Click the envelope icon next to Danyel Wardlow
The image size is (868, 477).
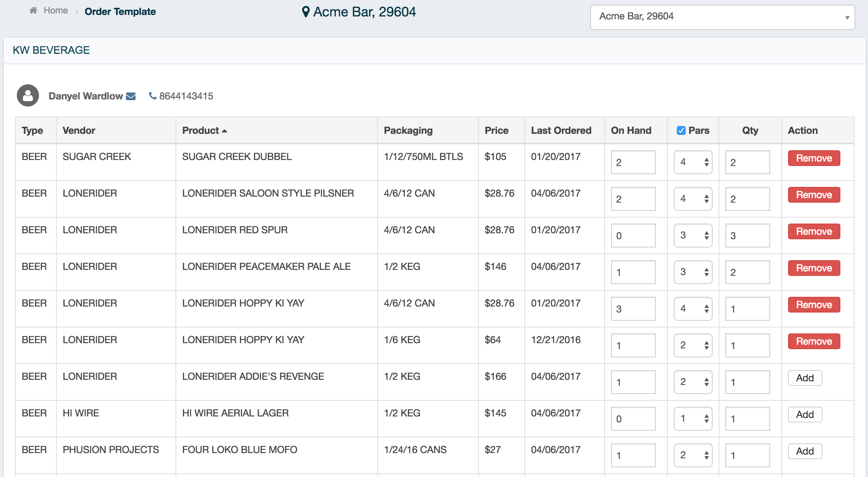coord(131,96)
